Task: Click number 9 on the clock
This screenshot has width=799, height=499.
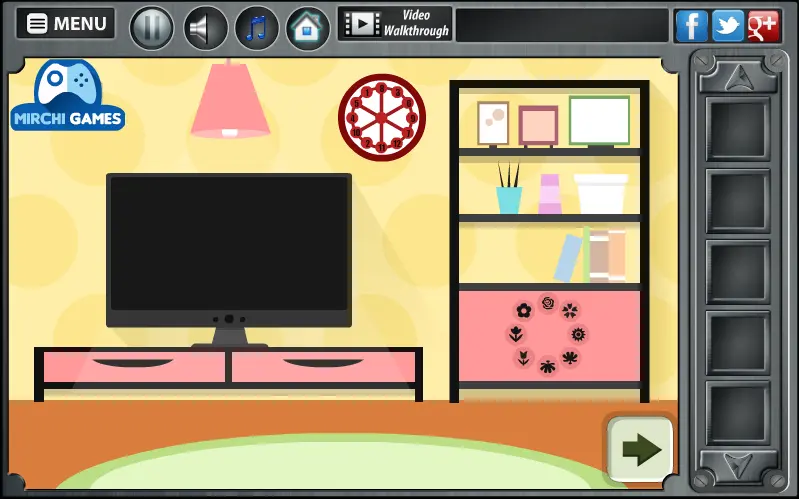Action: [413, 118]
